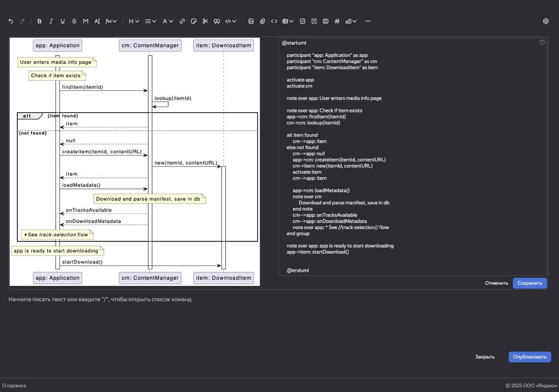Click 'activate cm' code line
This screenshot has width=559, height=392.
(300, 86)
